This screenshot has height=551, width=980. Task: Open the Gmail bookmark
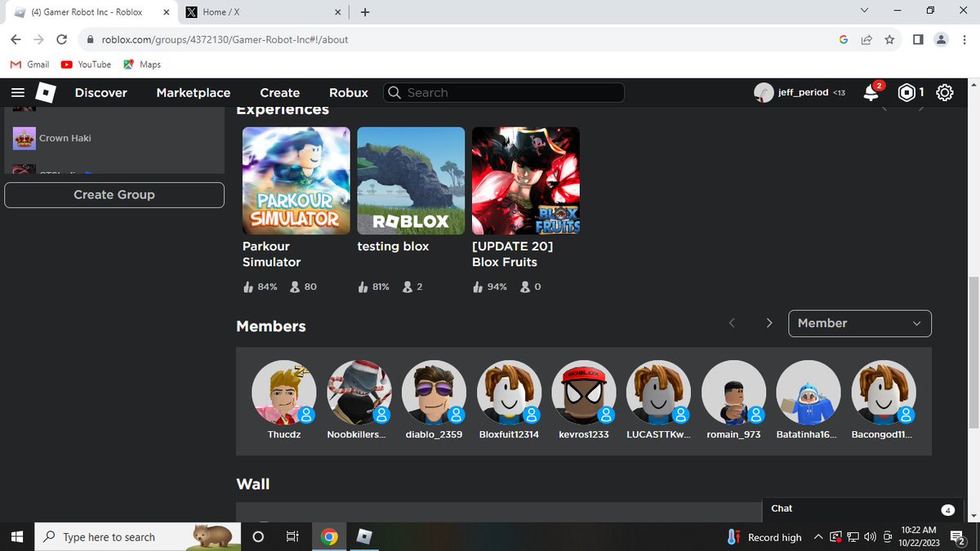coord(29,64)
